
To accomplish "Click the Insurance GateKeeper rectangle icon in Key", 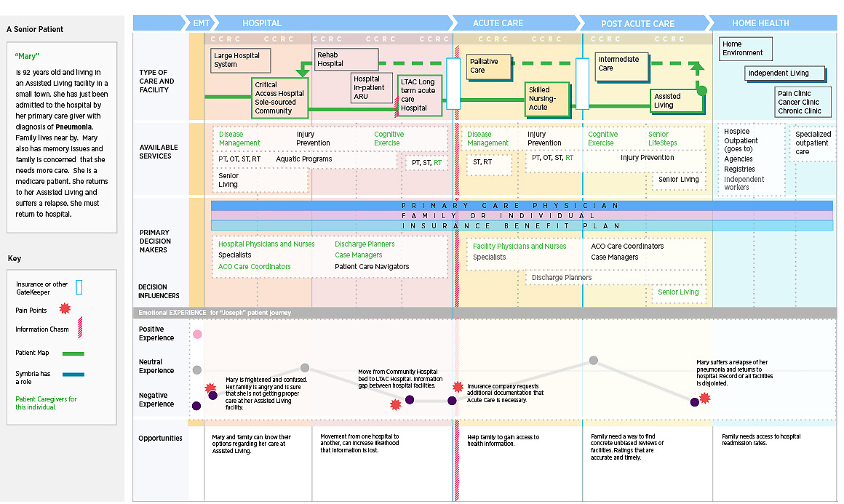I will pos(79,287).
